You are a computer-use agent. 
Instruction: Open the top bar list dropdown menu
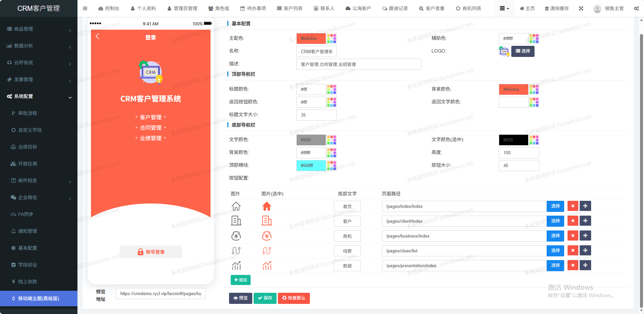click(504, 8)
